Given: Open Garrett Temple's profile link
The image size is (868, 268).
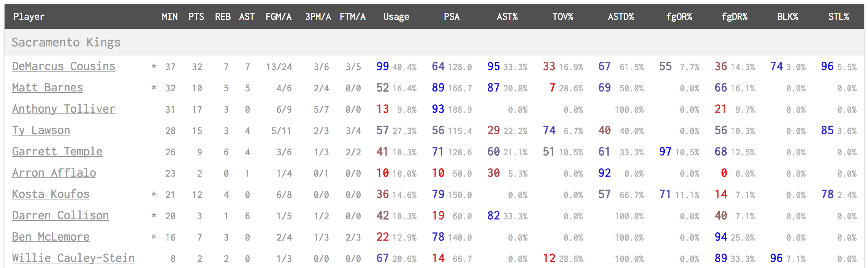Looking at the screenshot, I should pyautogui.click(x=57, y=152).
